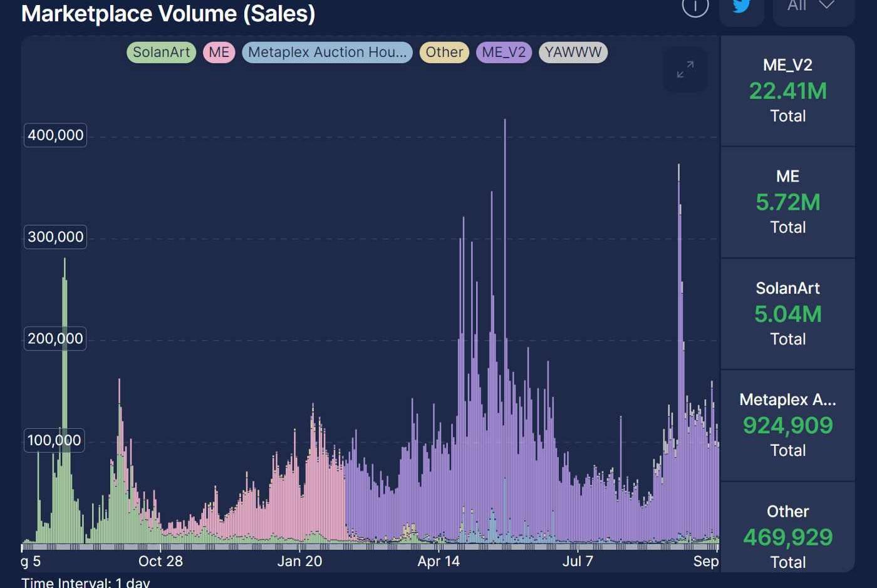Click the SolanArt 5.04M total card
The height and width of the screenshot is (588, 877).
(787, 314)
